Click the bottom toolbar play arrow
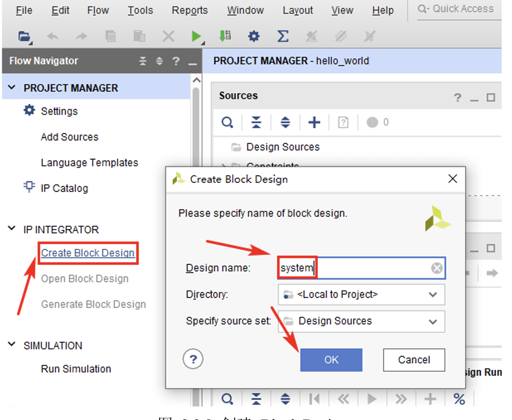This screenshot has width=512, height=420. [372, 399]
